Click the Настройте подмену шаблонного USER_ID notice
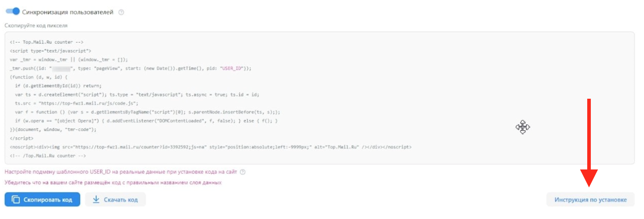This screenshot has height=219, width=644. [x=121, y=172]
